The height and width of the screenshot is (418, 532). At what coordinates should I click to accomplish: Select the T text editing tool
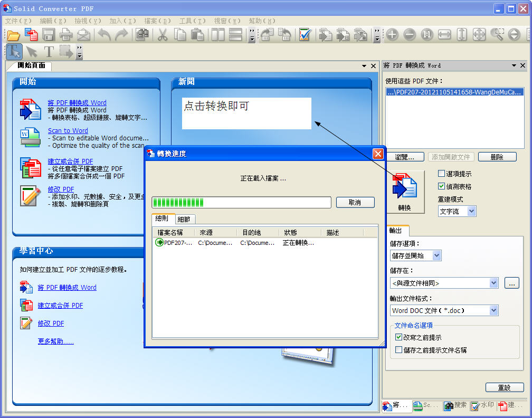pyautogui.click(x=49, y=52)
